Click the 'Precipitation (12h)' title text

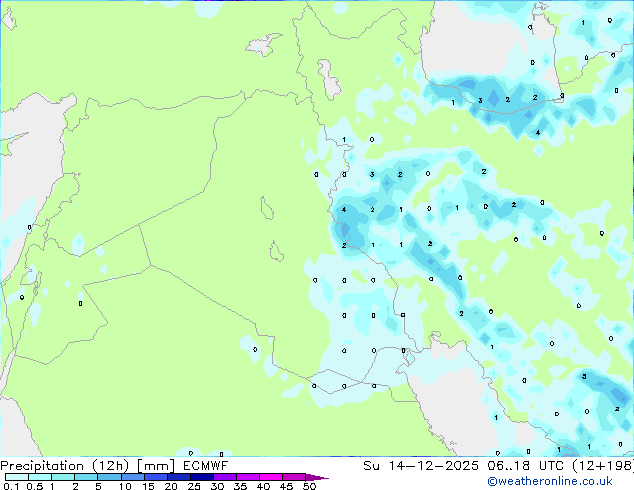[65, 466]
